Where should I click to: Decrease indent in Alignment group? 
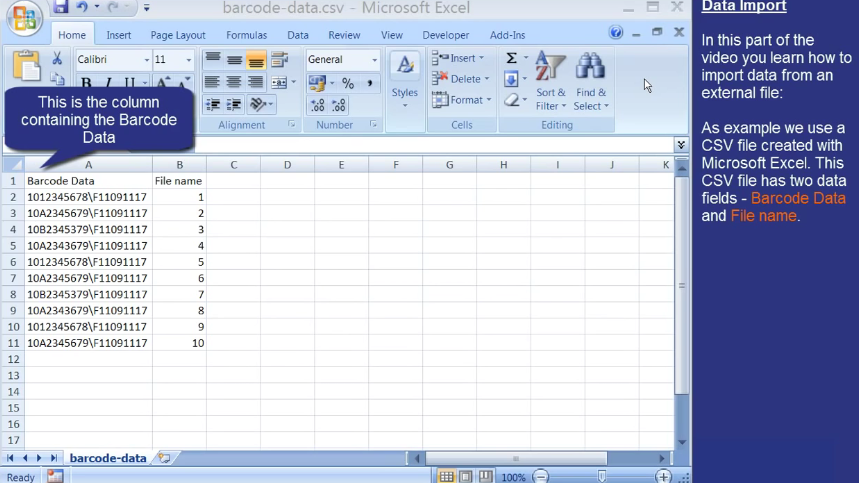click(x=213, y=104)
